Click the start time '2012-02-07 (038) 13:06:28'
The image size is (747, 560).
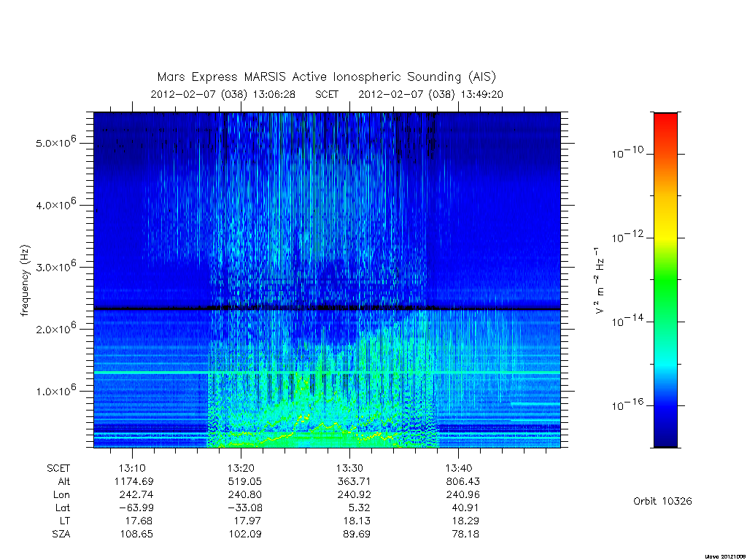coord(223,94)
